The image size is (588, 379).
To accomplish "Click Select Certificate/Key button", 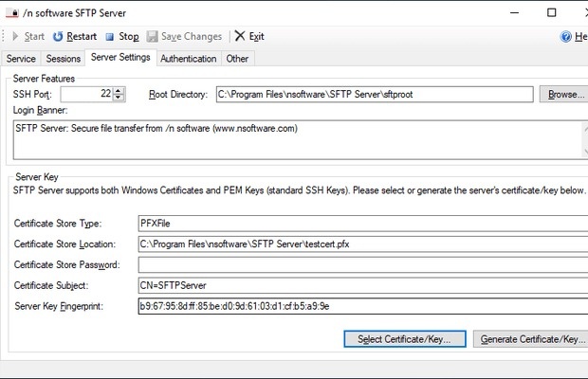I will pos(405,339).
